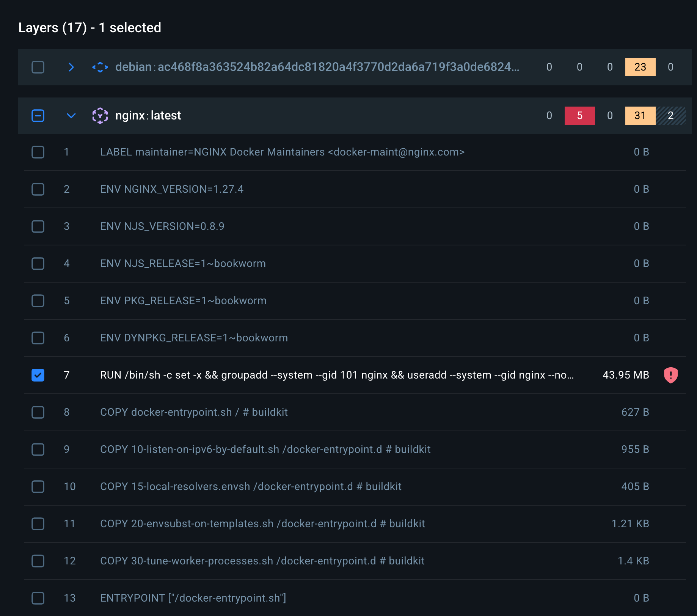Click the nginx medium vulnerabilities badge 31
Screen dimensions: 697x616
coord(640,116)
